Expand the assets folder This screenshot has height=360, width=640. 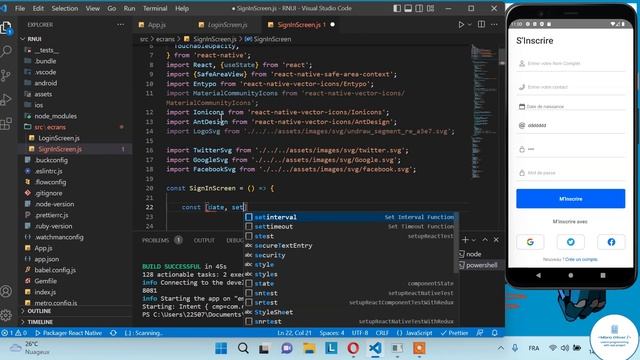43,94
